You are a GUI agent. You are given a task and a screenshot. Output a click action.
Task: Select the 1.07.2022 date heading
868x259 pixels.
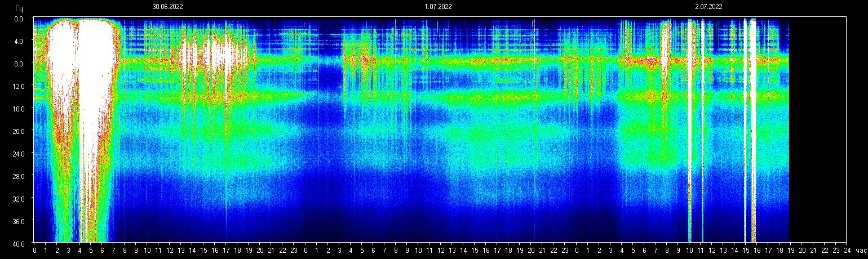(x=438, y=7)
